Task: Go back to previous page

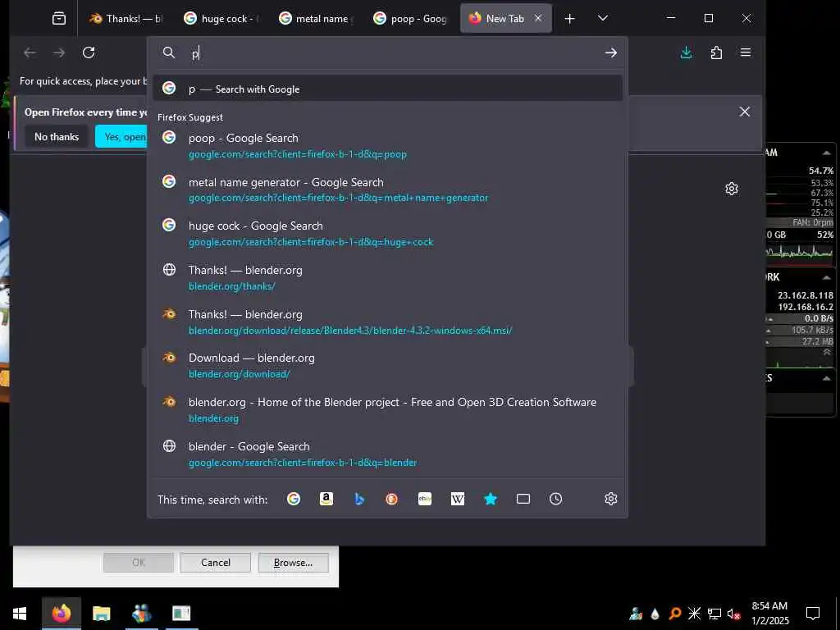Action: [30, 52]
